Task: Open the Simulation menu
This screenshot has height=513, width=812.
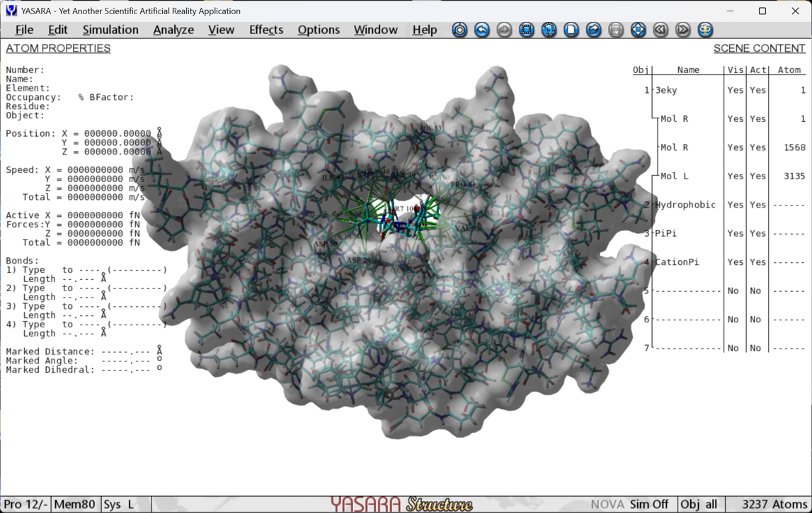Action: [110, 30]
